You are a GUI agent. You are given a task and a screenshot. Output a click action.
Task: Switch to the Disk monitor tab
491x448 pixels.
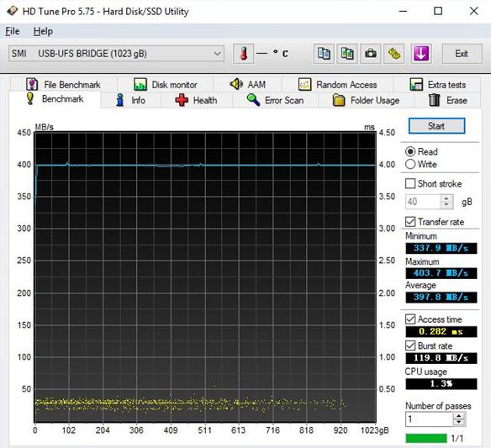(166, 84)
